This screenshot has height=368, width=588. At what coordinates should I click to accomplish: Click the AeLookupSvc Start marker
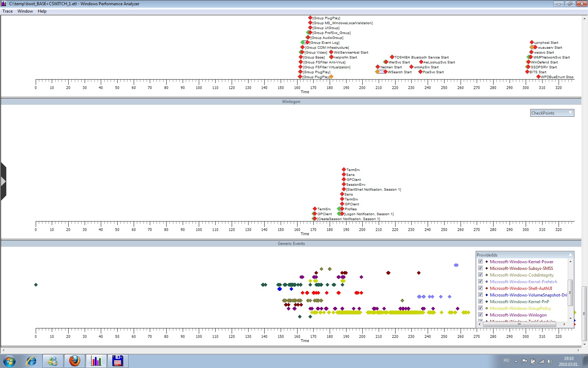click(421, 62)
